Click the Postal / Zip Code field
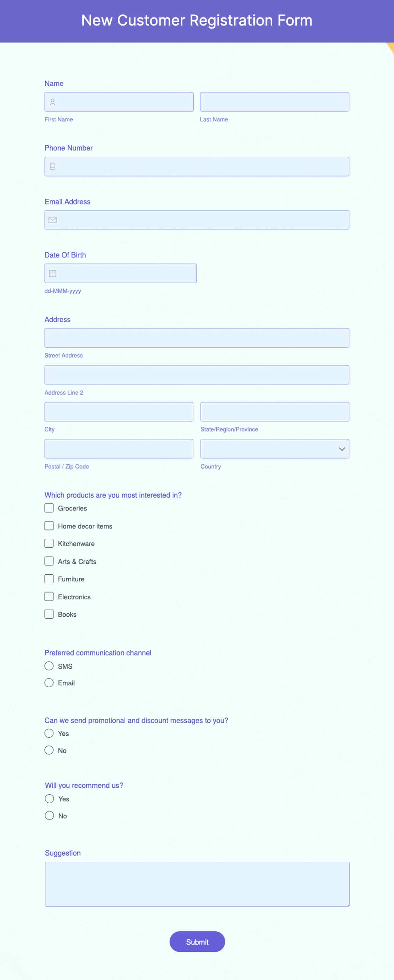Image resolution: width=394 pixels, height=980 pixels. pyautogui.click(x=119, y=449)
